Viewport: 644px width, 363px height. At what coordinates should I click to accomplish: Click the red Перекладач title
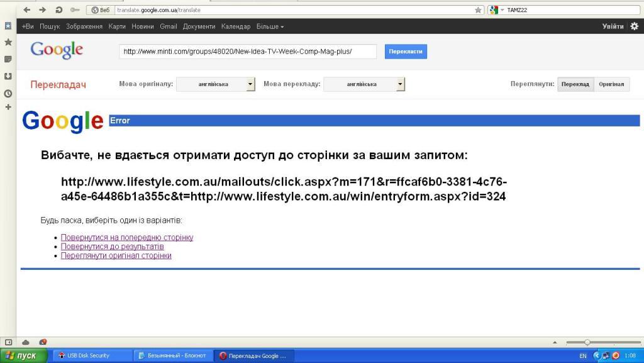point(58,84)
